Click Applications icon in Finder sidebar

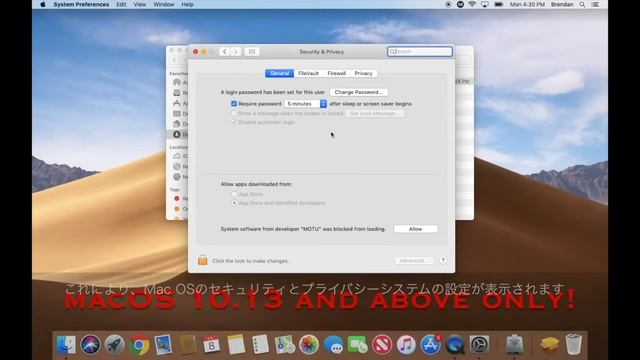pos(177,103)
